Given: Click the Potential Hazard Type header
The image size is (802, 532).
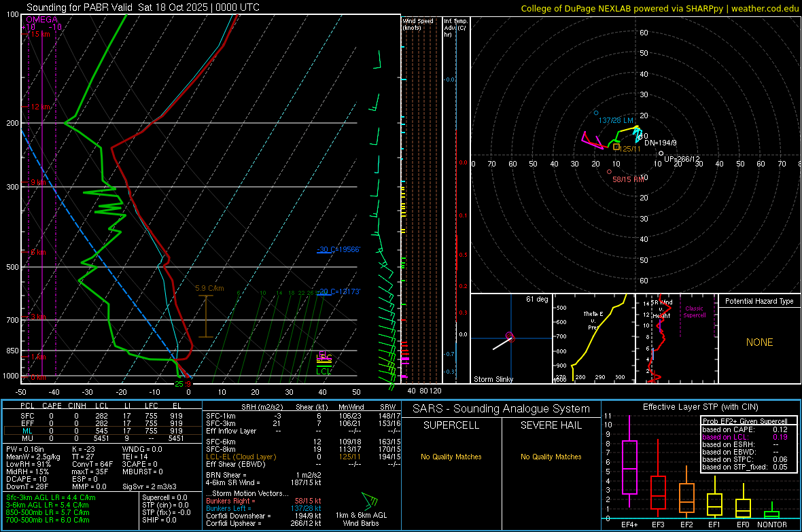Looking at the screenshot, I should click(x=759, y=301).
